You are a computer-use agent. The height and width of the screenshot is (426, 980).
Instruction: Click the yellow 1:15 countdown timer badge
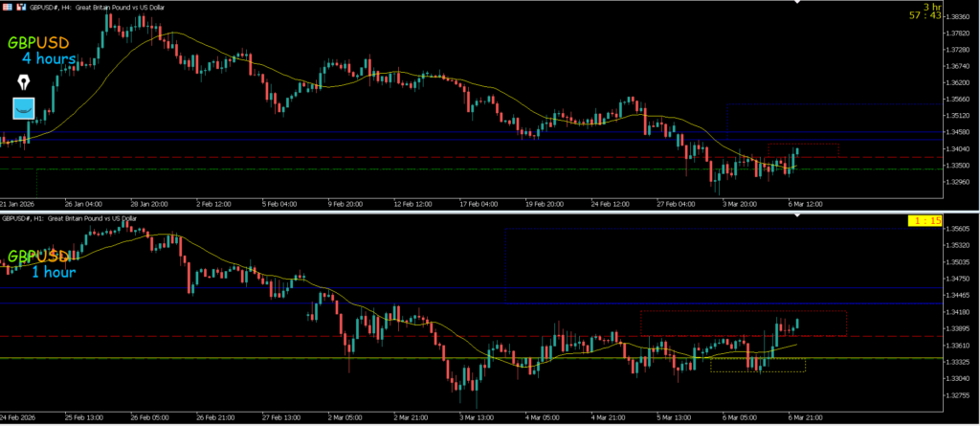point(925,221)
